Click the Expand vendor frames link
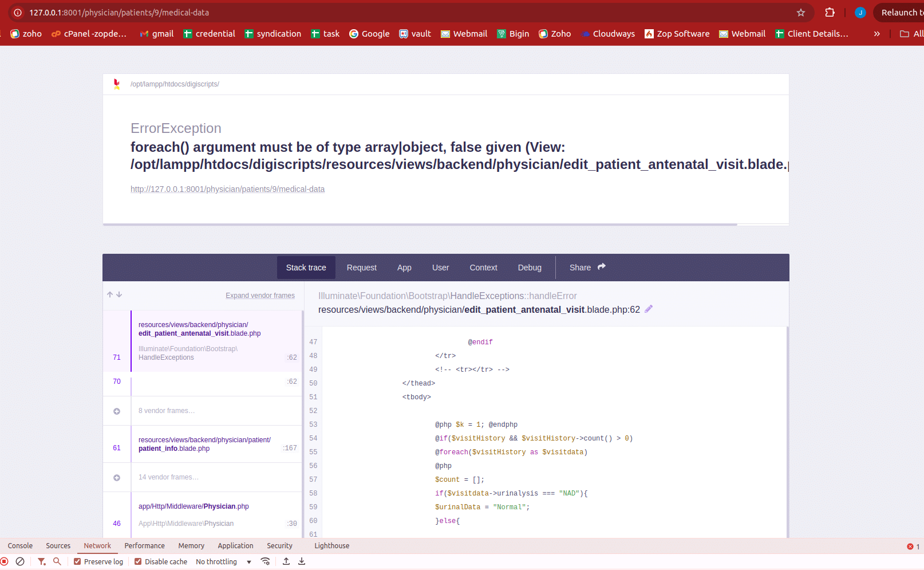 pyautogui.click(x=260, y=296)
